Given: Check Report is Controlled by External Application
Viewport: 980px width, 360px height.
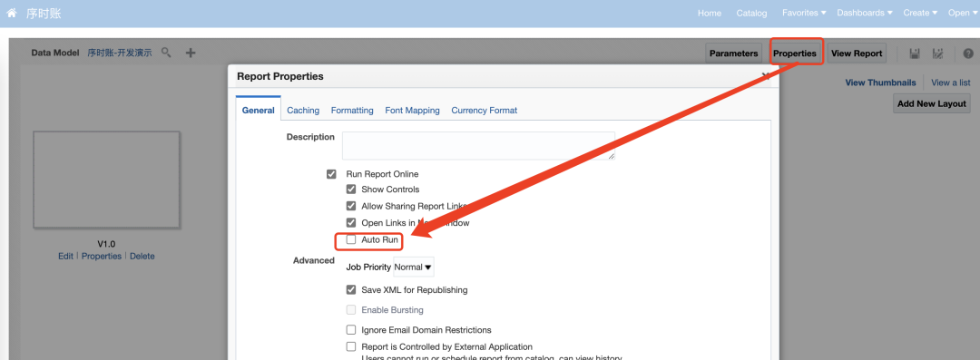Looking at the screenshot, I should [x=351, y=347].
